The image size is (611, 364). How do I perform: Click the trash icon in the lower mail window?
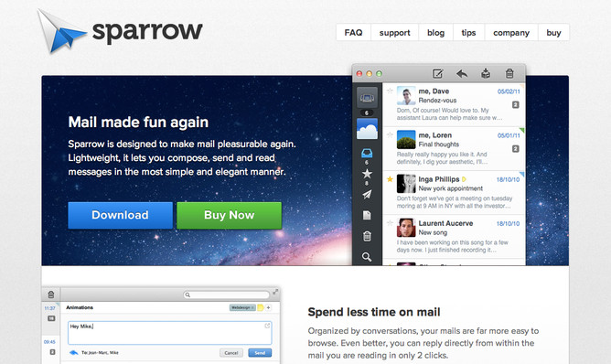[51, 294]
